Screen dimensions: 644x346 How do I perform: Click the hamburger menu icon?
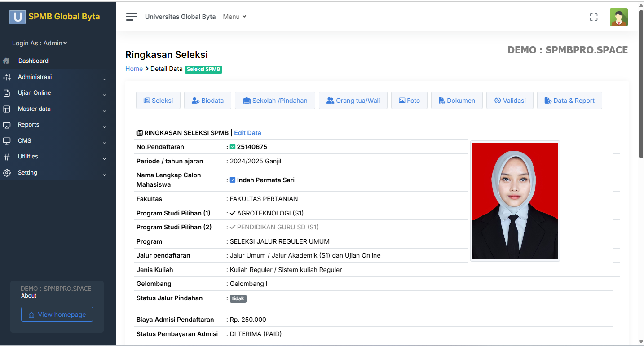point(131,17)
